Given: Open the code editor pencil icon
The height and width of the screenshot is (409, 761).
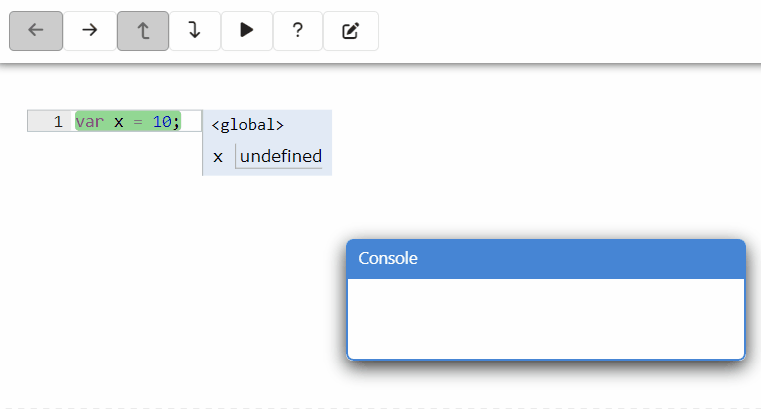Looking at the screenshot, I should 350,31.
